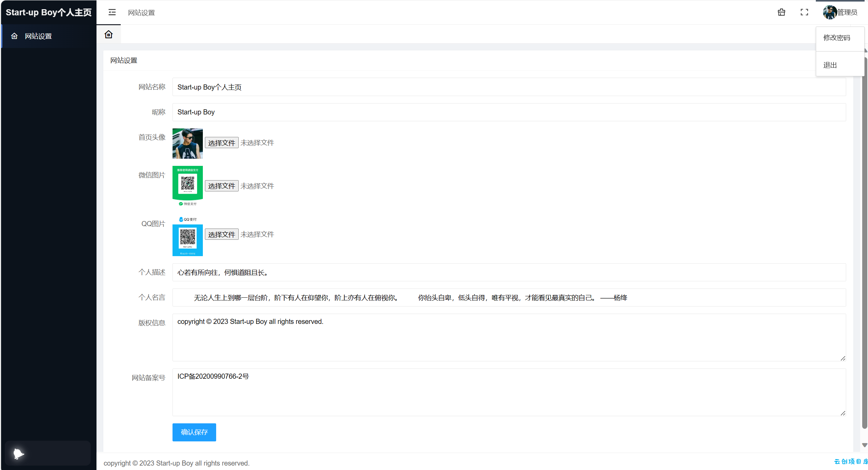Click the bell notification icon in sidebar

point(18,453)
